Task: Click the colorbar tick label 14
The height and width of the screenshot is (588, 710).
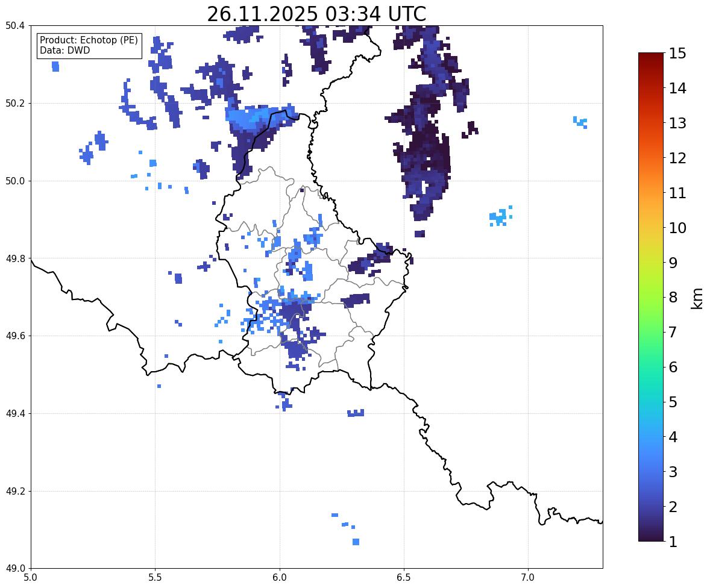Action: click(677, 89)
